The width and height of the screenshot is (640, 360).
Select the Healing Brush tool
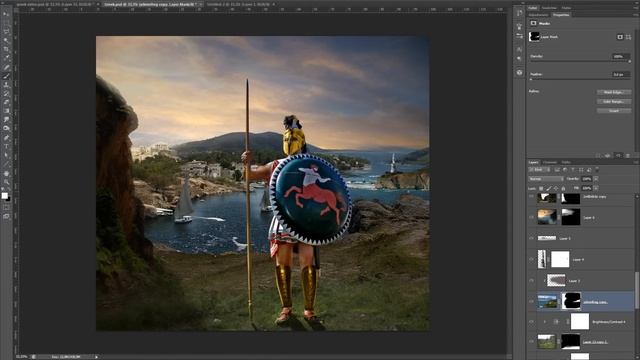pos(6,67)
